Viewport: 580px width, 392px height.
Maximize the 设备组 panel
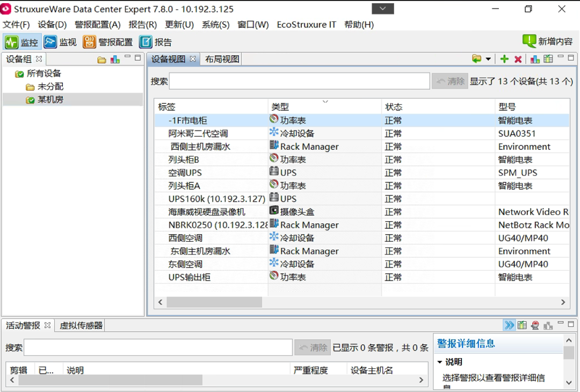pos(138,57)
